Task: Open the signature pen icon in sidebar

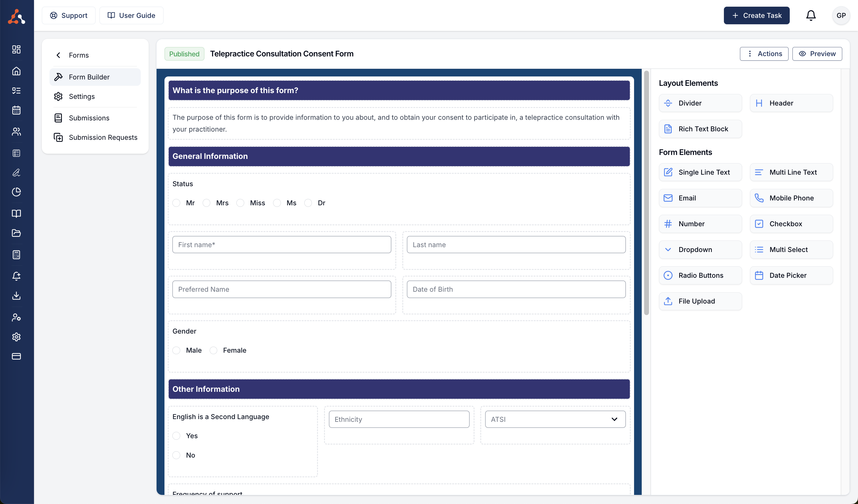Action: click(x=16, y=173)
